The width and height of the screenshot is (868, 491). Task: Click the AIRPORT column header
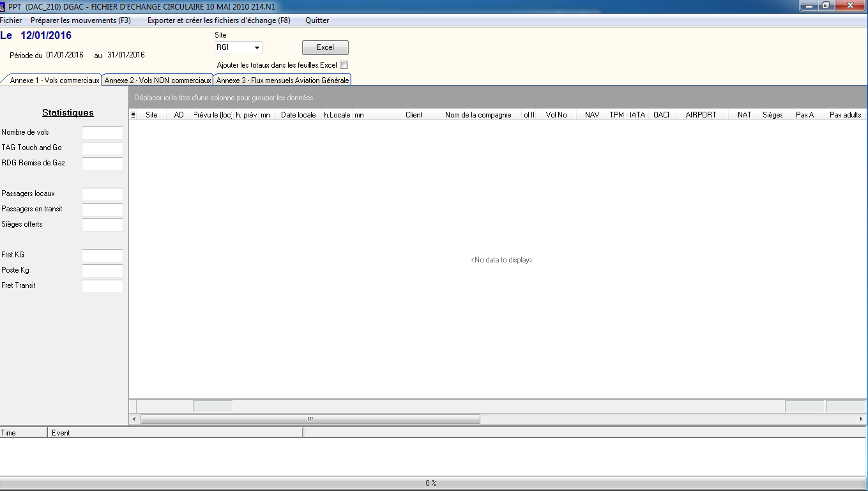(701, 115)
